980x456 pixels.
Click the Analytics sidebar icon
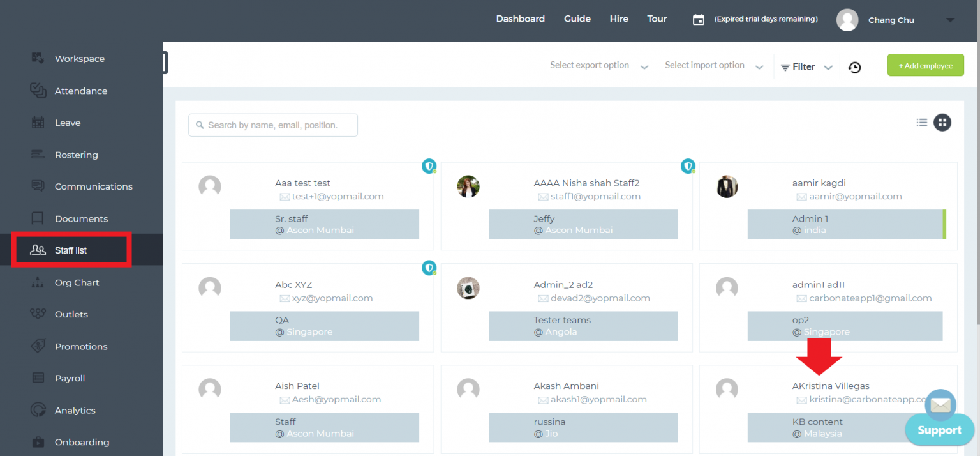38,410
